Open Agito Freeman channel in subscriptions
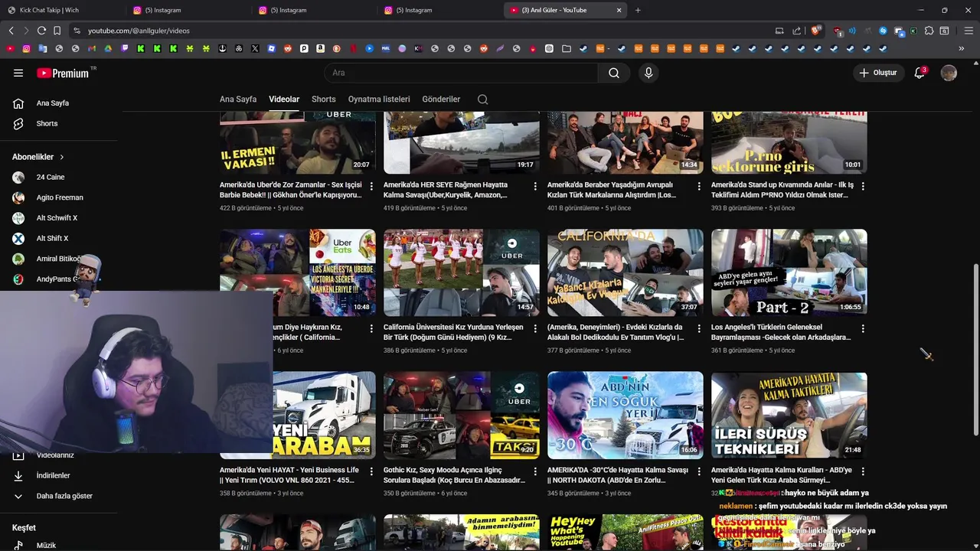 pos(59,197)
